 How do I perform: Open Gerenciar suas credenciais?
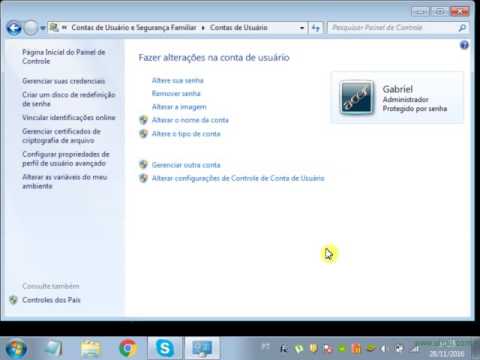tap(64, 81)
